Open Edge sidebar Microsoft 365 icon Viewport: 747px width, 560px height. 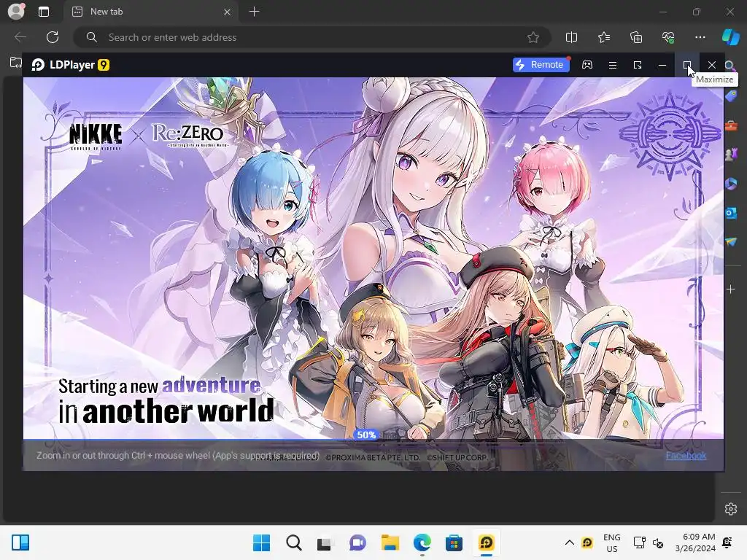click(731, 183)
